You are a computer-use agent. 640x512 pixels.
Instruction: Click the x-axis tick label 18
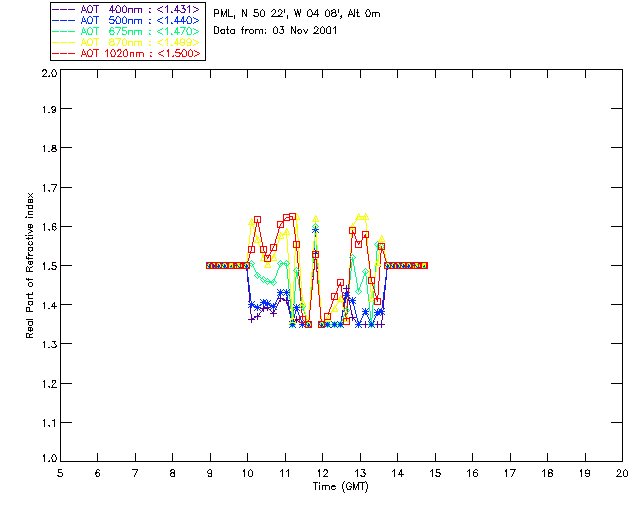547,473
